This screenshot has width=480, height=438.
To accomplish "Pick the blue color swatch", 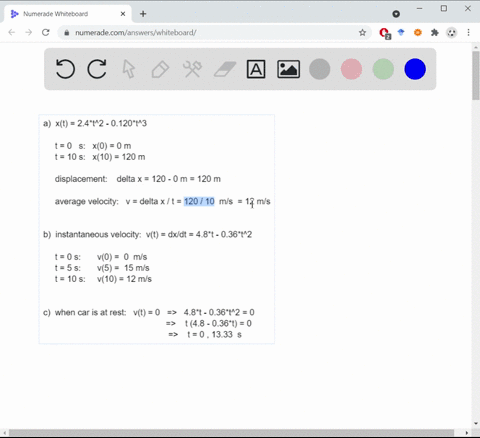I will [x=415, y=69].
